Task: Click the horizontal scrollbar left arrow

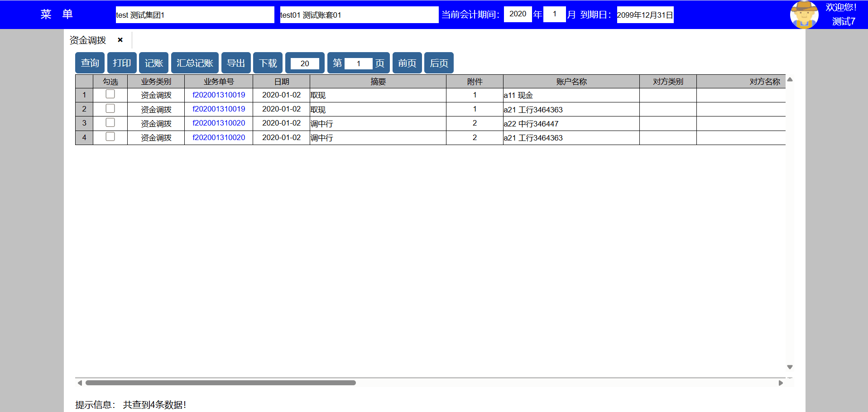Action: pos(80,383)
